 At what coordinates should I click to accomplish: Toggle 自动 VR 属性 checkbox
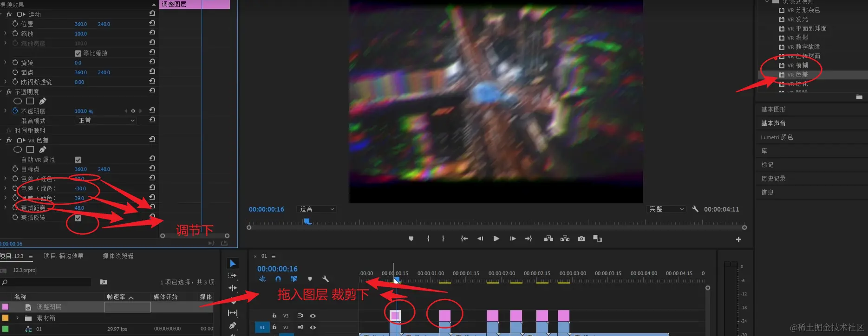78,160
